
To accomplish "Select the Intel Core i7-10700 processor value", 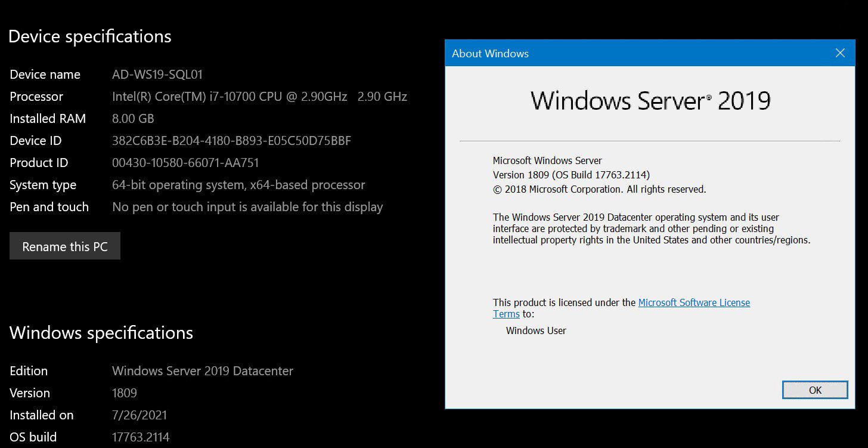I will [x=259, y=97].
